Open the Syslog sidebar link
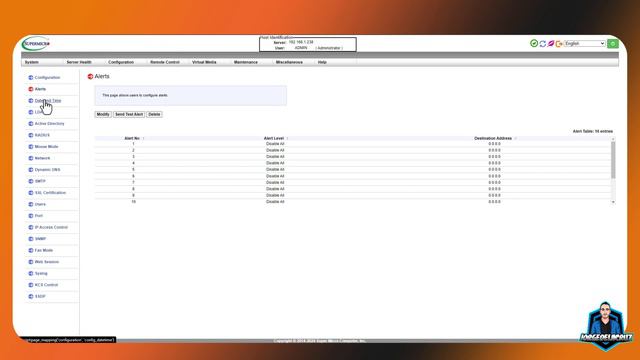 (x=41, y=273)
